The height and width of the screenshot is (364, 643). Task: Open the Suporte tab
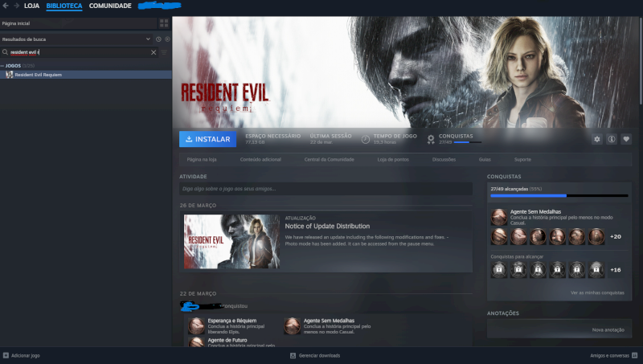522,159
